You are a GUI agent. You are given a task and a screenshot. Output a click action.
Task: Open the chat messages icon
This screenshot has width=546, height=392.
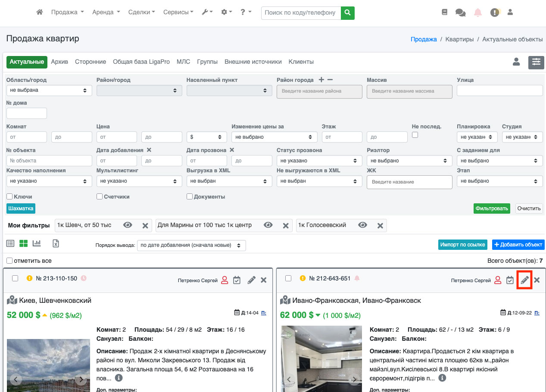(x=460, y=12)
